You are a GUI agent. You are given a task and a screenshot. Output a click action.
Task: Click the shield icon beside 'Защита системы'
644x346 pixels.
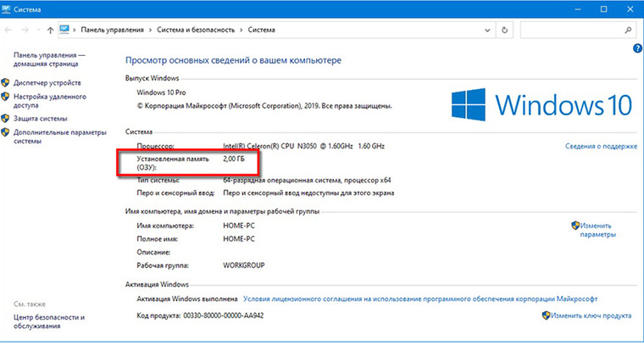tap(5, 119)
